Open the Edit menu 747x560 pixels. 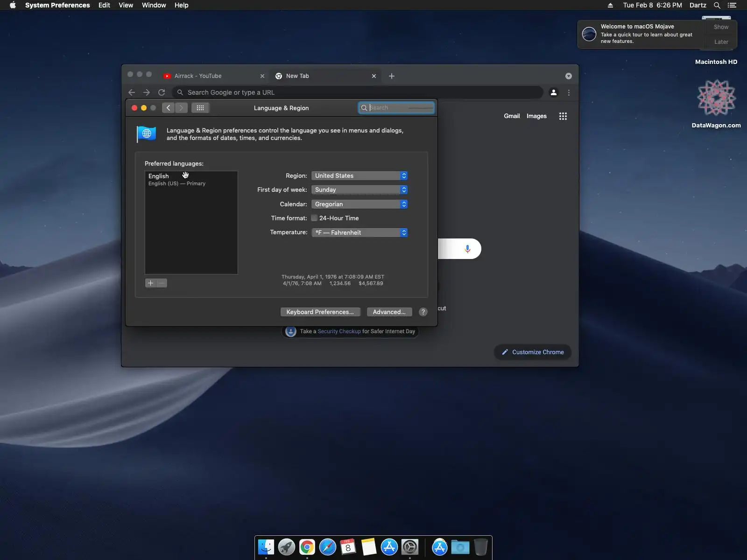[x=104, y=5]
